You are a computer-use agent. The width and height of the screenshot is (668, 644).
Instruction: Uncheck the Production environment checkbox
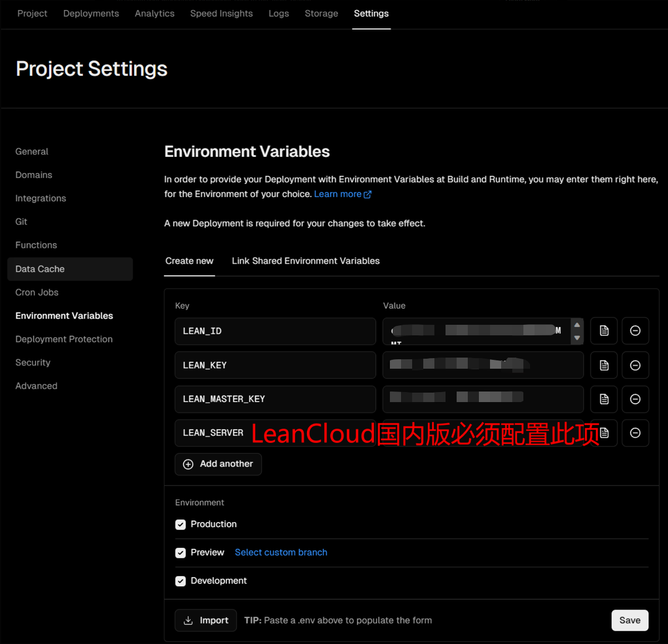(x=181, y=524)
